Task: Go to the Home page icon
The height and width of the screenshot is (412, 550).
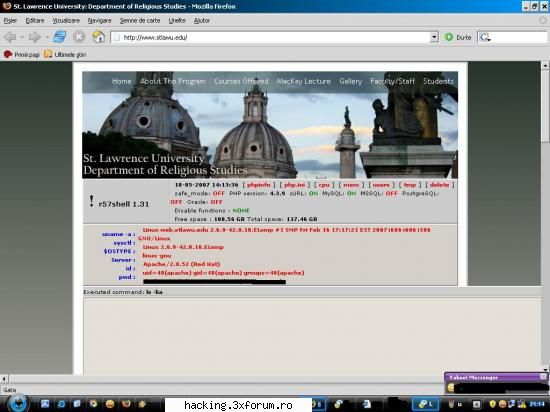Action: pyautogui.click(x=99, y=37)
